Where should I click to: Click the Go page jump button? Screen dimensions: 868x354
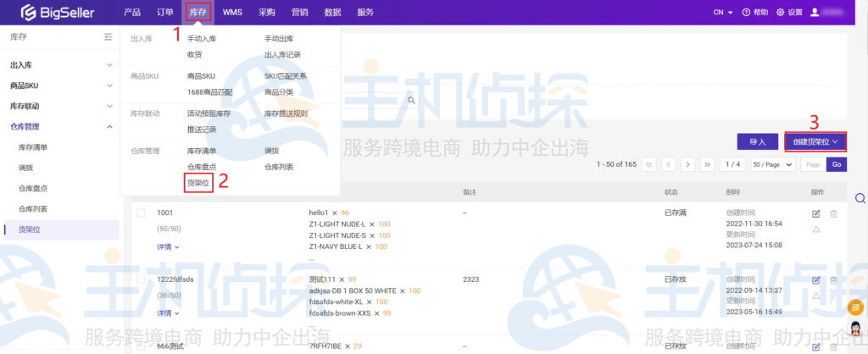point(837,164)
